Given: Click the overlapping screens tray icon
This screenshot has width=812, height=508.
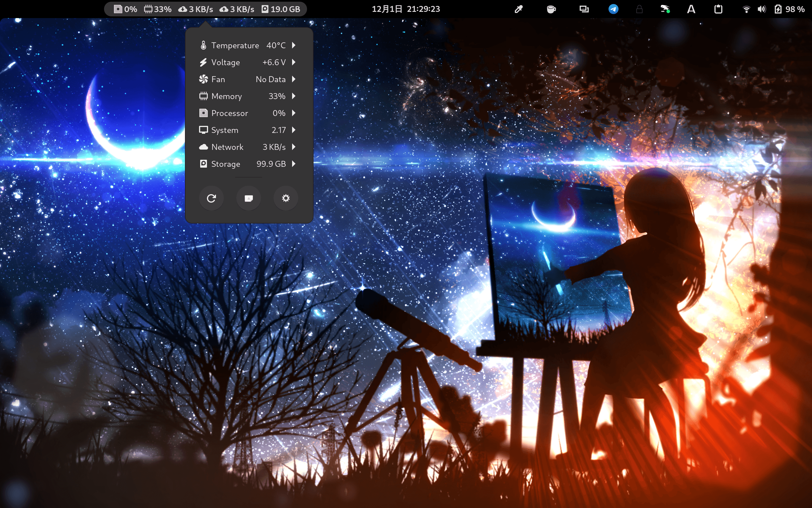Looking at the screenshot, I should pos(584,9).
